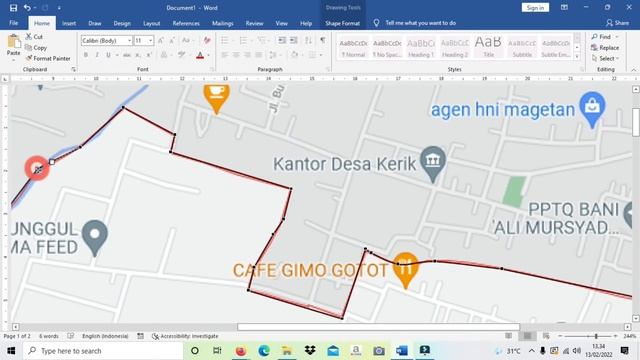Click the zoom slider handle
Viewport: 640px width, 360px height.
596,336
